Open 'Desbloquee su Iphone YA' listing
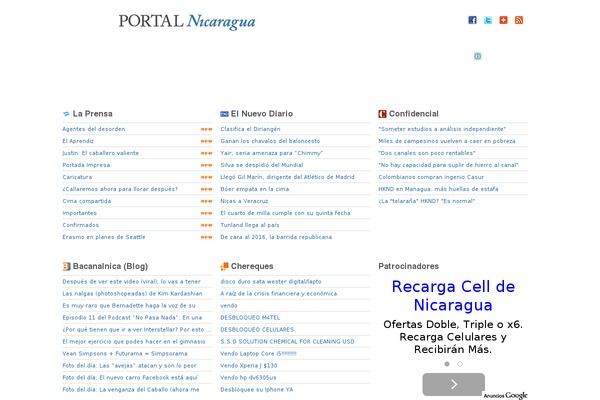 (257, 389)
